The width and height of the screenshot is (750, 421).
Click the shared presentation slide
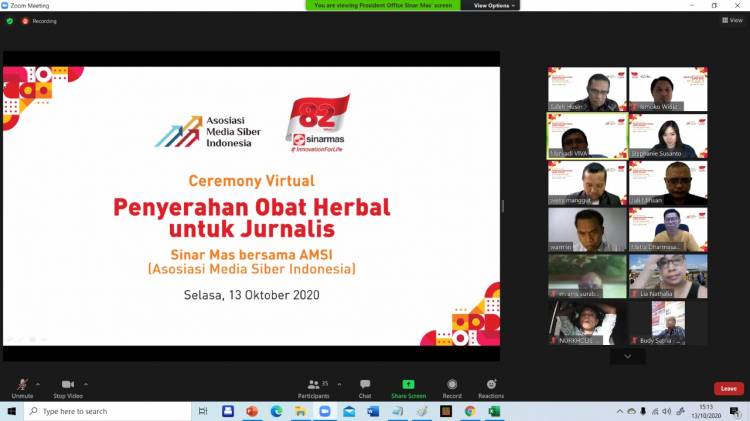[252, 206]
